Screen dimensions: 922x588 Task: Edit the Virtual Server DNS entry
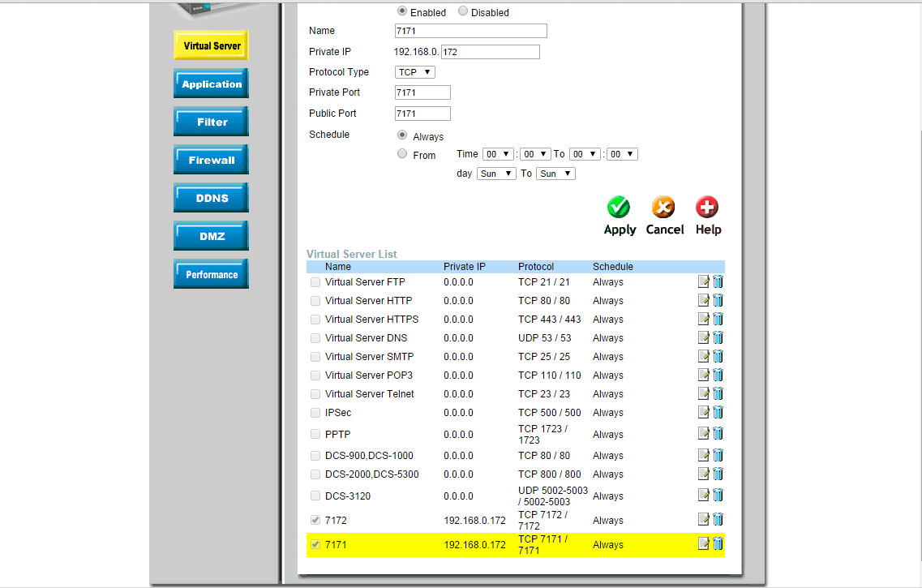(x=703, y=338)
